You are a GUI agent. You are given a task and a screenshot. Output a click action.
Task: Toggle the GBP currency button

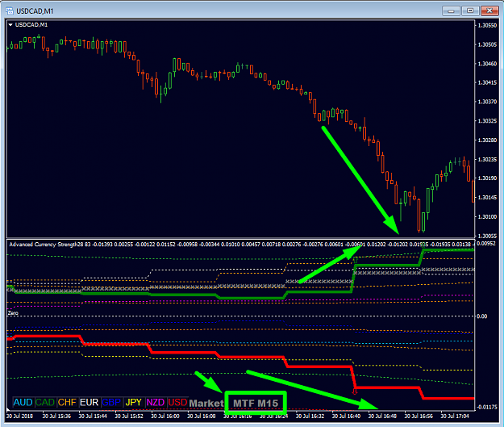[111, 402]
